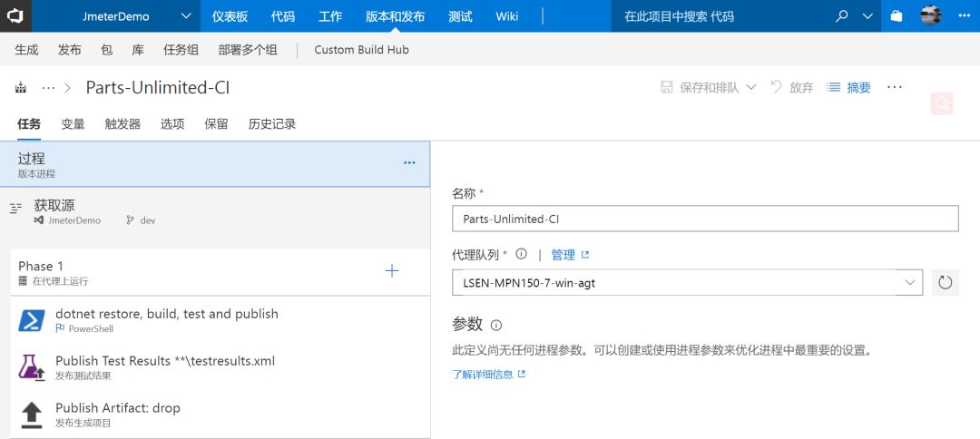Select Publish Test Results task
Viewport: 980px width, 439px height.
(x=220, y=367)
